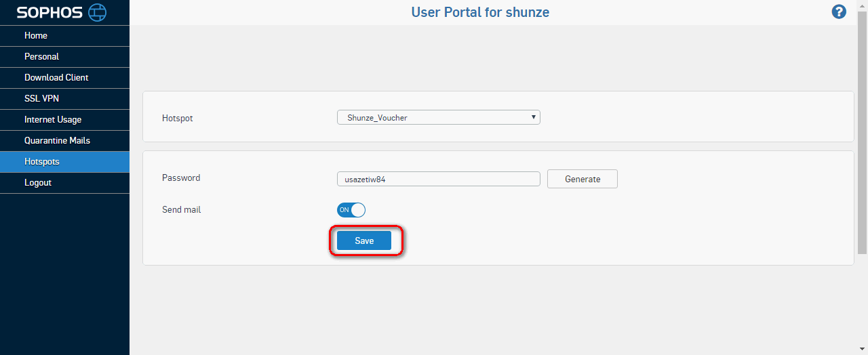This screenshot has width=868, height=355.
Task: Click the Hotspot field label
Action: pos(178,118)
